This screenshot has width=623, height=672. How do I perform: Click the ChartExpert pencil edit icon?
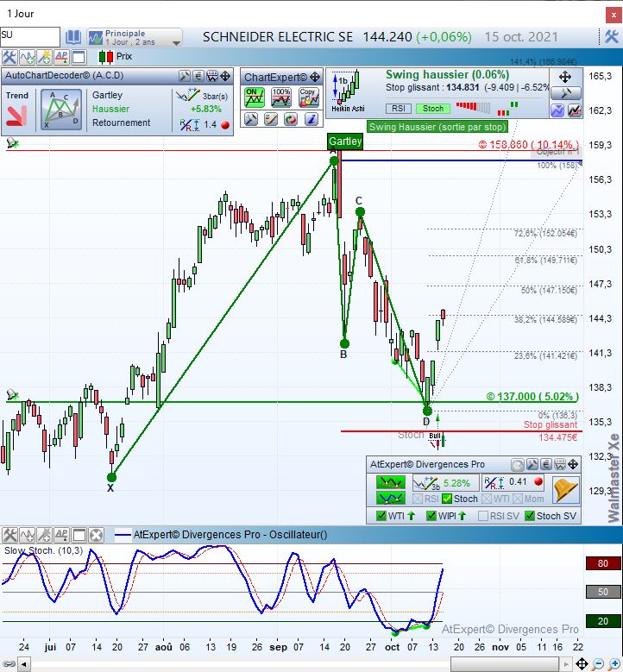(x=271, y=119)
